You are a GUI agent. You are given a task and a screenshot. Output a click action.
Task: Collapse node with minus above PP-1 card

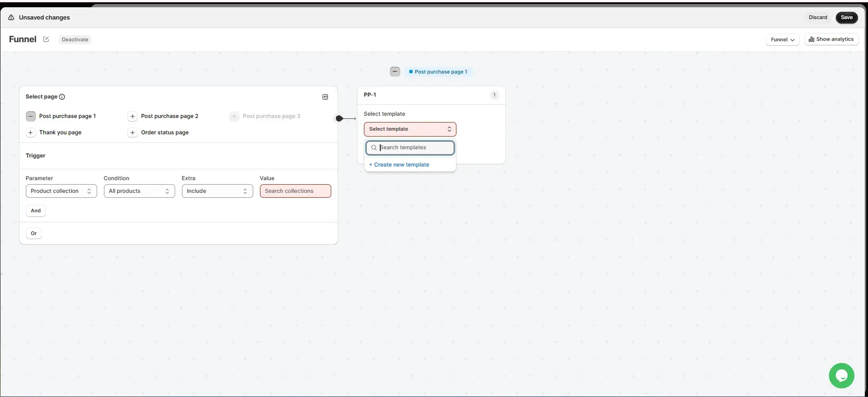[395, 72]
